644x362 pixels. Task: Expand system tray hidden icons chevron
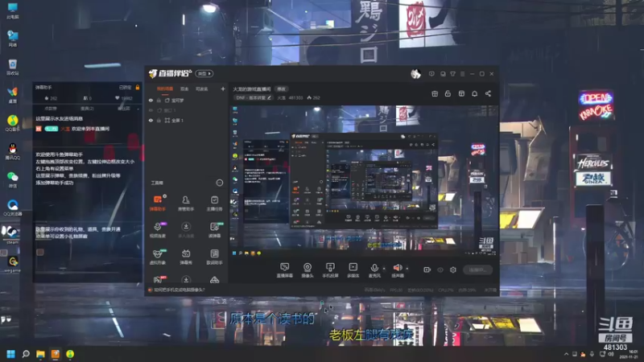click(567, 354)
